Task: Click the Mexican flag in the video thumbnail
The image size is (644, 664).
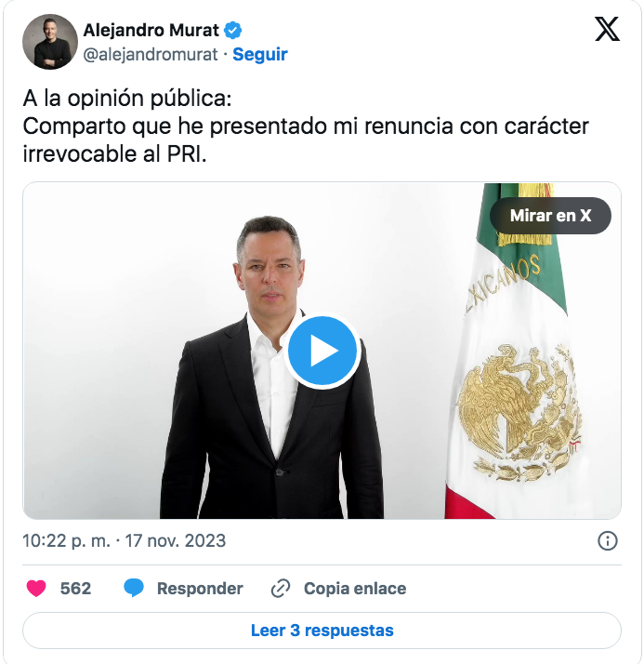Action: coord(514,351)
